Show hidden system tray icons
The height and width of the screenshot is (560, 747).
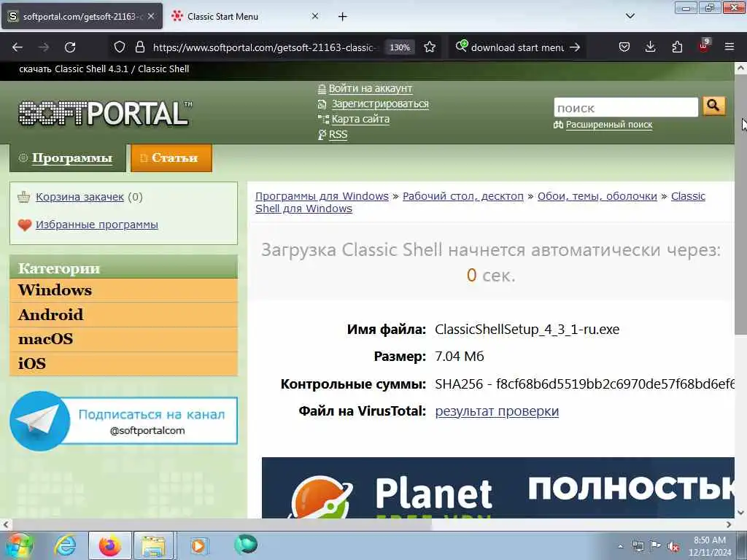(620, 546)
